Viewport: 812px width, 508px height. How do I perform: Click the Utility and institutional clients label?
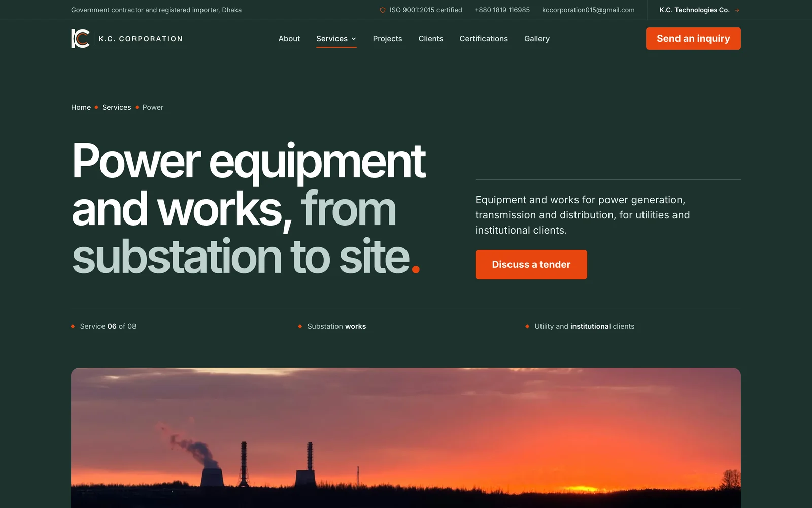click(x=585, y=326)
